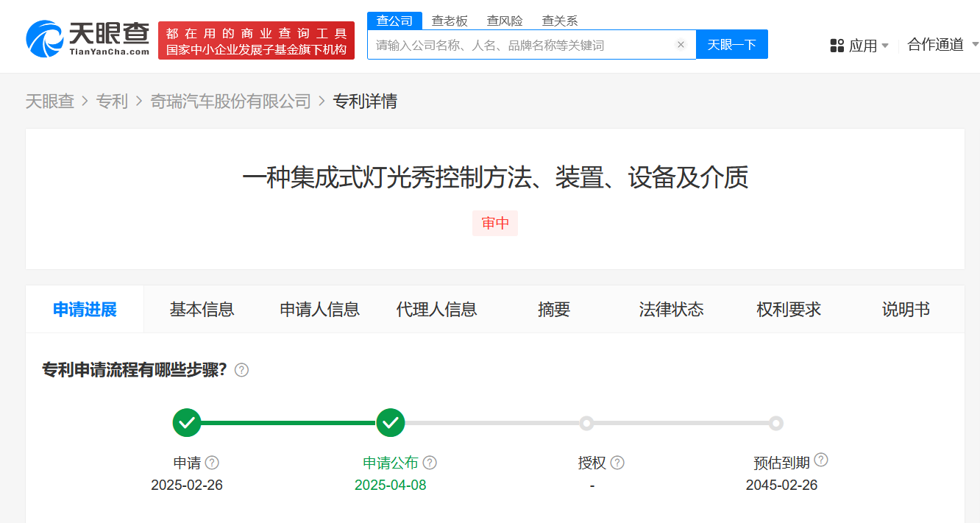980x523 pixels.
Task: Click help icon beside 专利申请流程有哪些步骤
Action: tap(241, 370)
